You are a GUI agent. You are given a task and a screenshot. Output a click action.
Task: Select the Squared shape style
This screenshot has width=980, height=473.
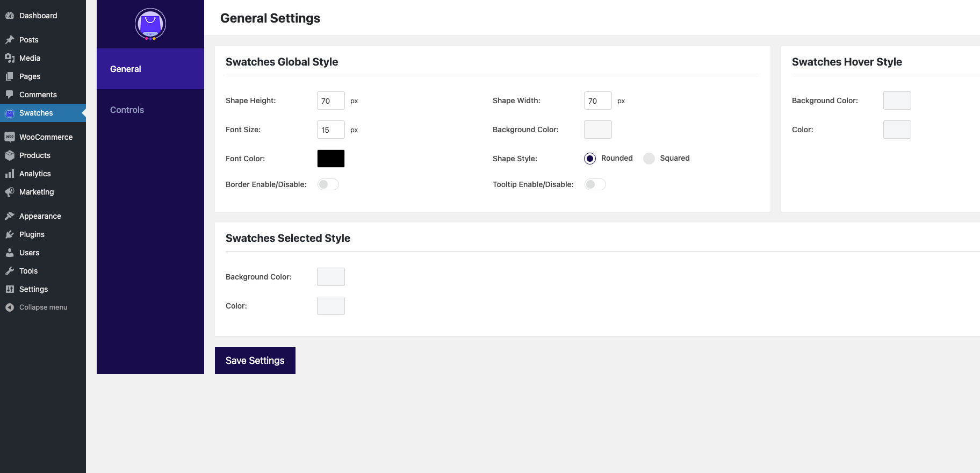649,159
